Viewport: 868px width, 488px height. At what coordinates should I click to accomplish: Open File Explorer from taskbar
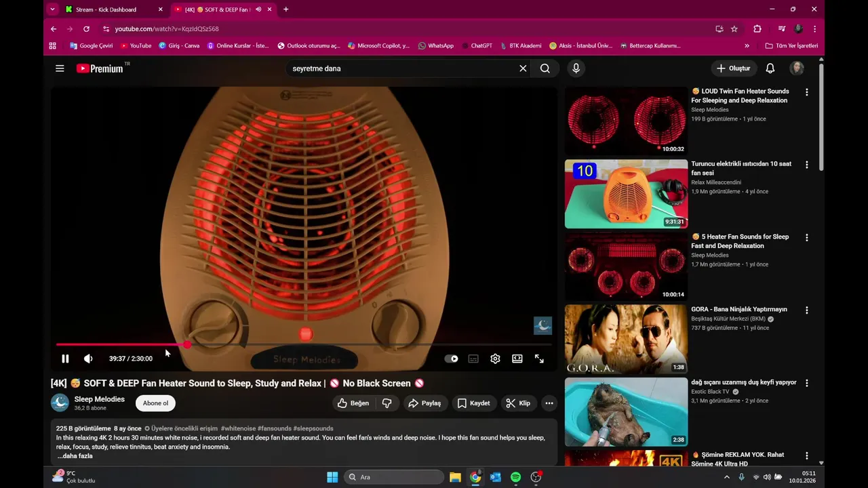[455, 477]
